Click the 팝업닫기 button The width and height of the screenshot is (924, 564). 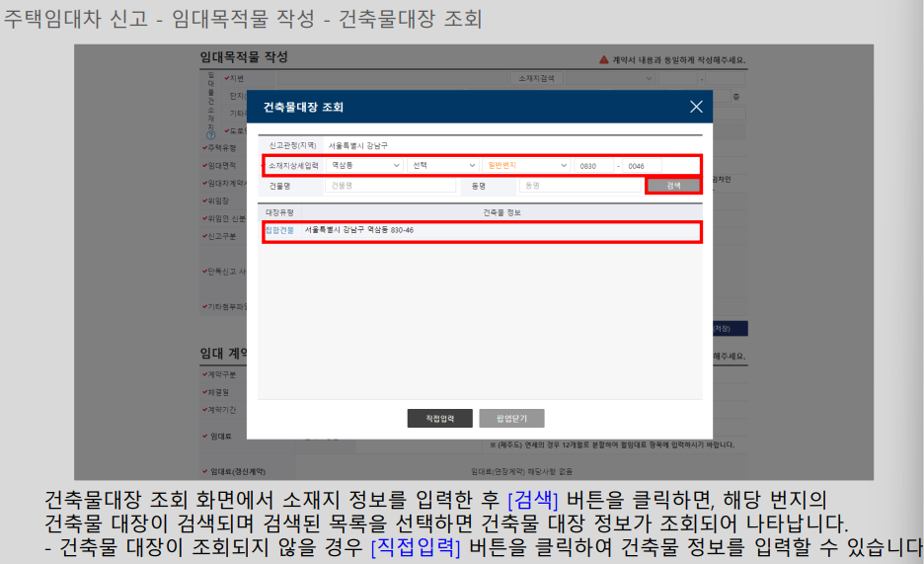tap(511, 419)
